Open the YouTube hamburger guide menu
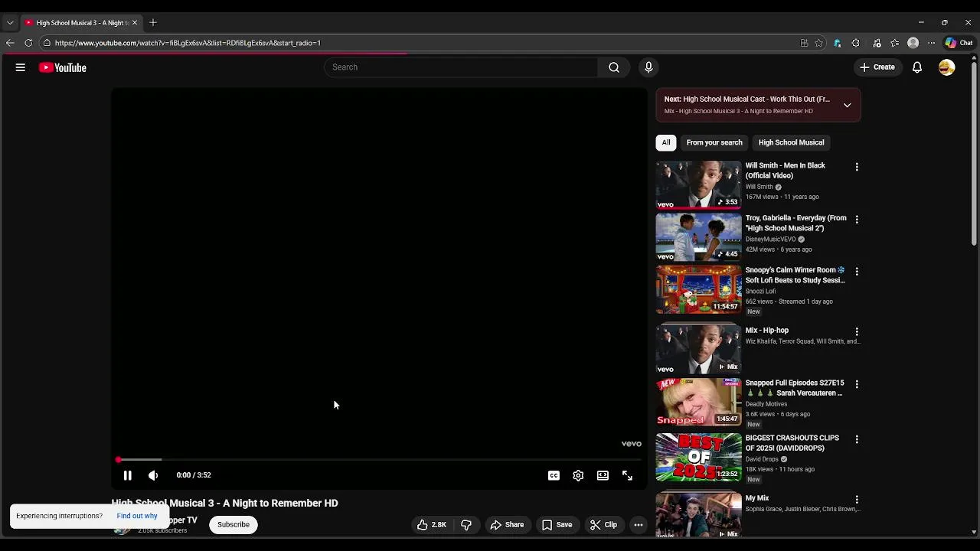This screenshot has width=980, height=551. 21,67
